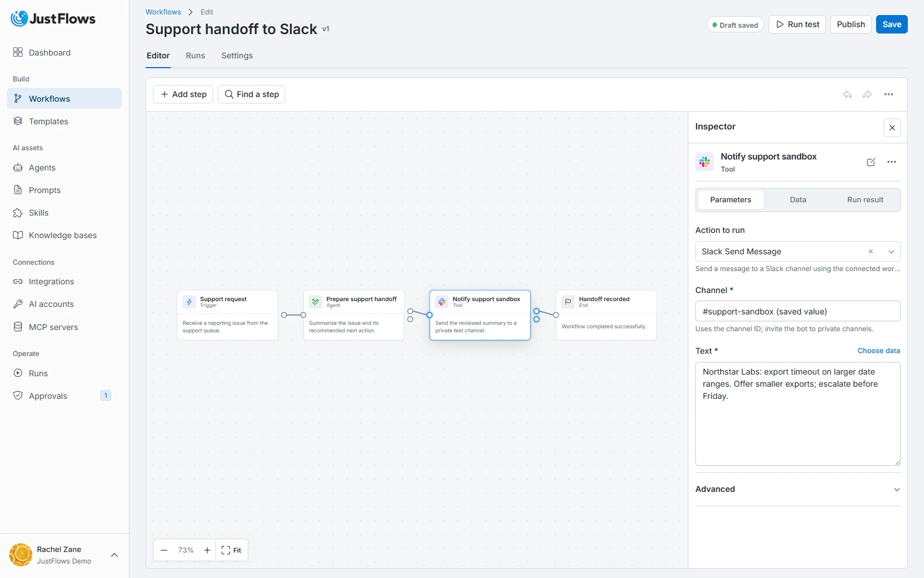Open the Approvals page

[x=64, y=396]
